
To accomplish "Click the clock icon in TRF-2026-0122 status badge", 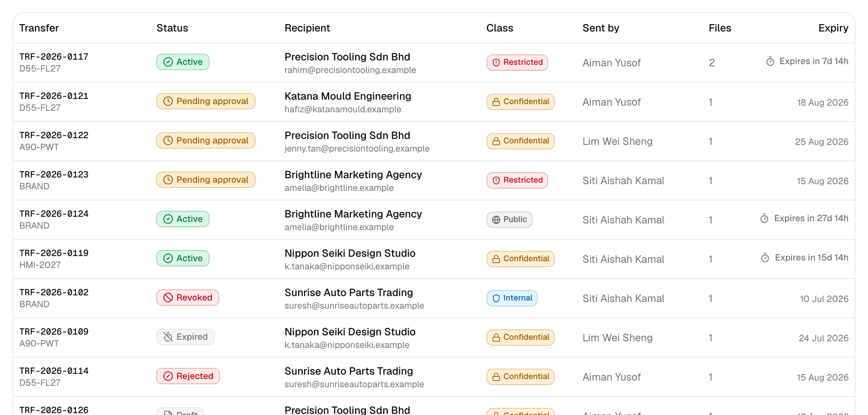I will [x=168, y=140].
